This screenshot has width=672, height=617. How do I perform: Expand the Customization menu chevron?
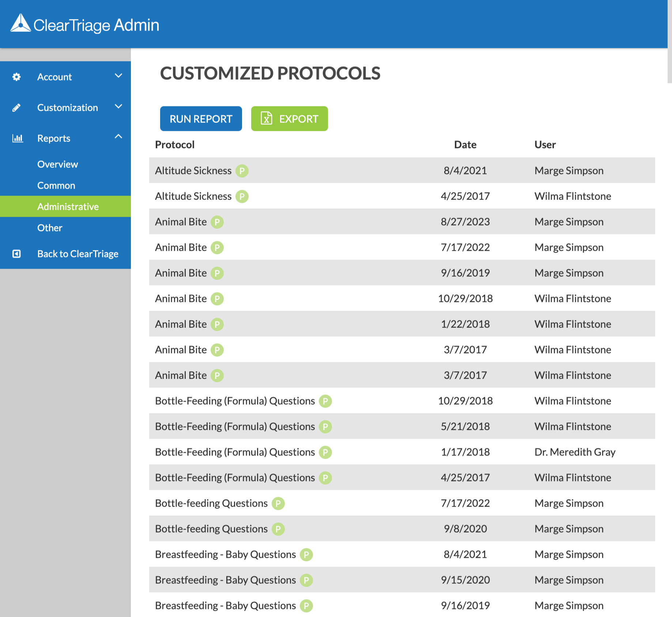click(118, 106)
